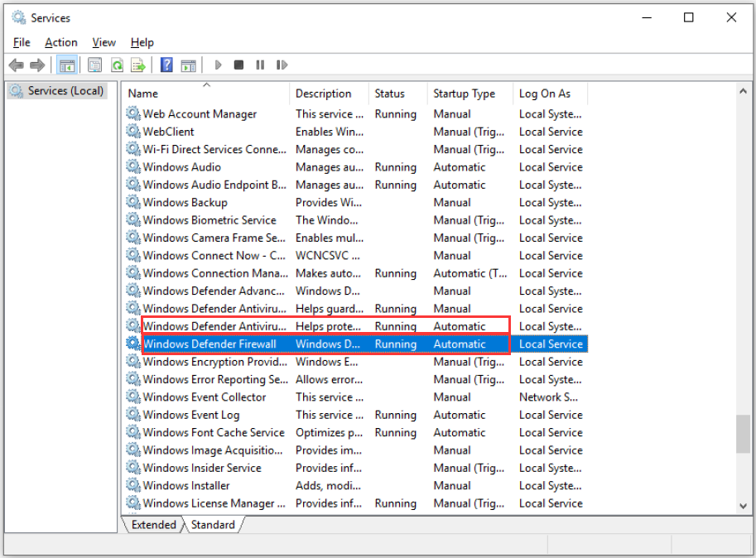Toggle Show/Hide Action Pane icon
Viewport: 756px width, 558px height.
[x=189, y=65]
